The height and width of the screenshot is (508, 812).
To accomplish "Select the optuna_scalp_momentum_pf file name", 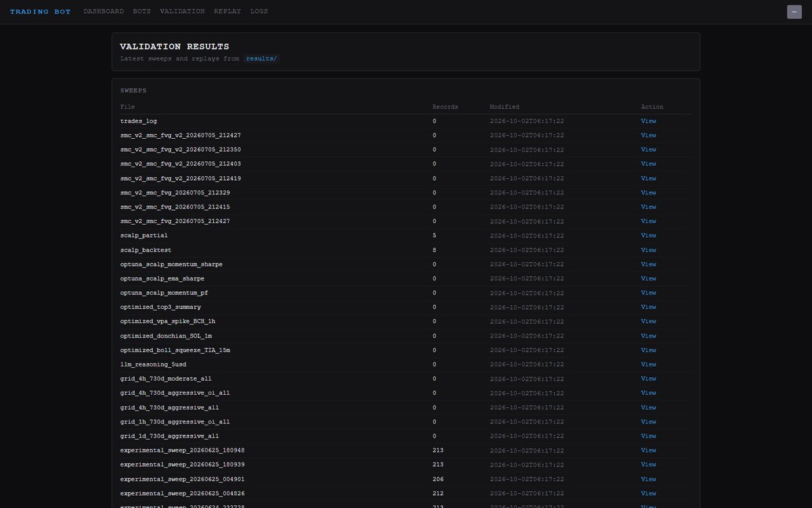I will pos(165,293).
